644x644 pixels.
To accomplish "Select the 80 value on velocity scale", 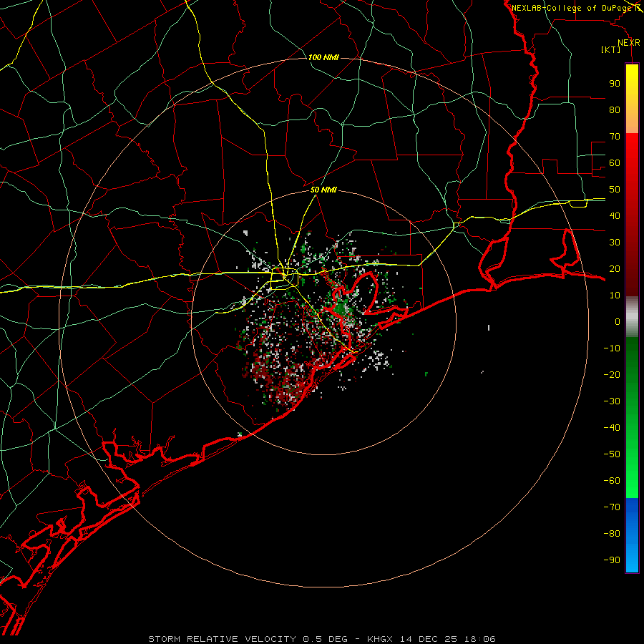I will pos(615,109).
